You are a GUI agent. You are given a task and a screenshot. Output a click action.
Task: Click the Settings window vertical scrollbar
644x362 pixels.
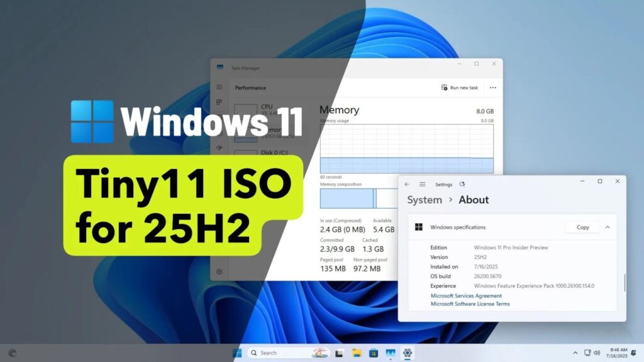click(625, 282)
